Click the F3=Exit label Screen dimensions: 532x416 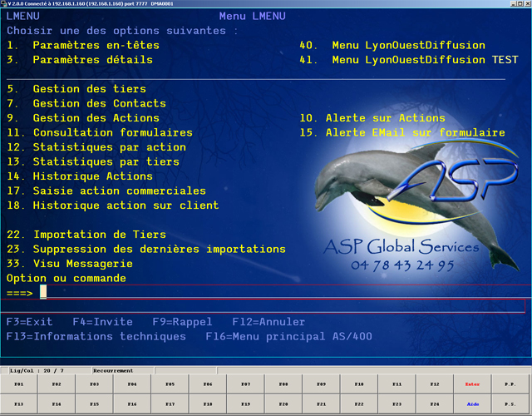point(30,322)
